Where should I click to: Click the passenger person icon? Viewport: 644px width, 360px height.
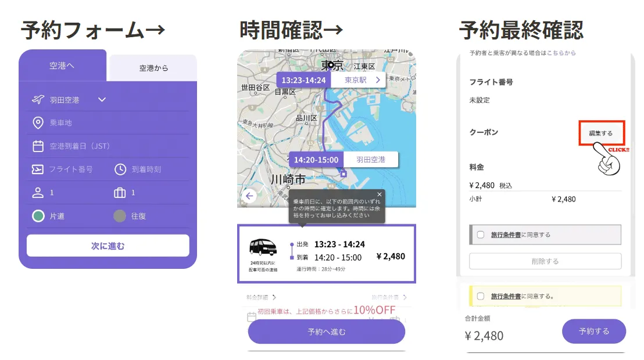pos(38,193)
